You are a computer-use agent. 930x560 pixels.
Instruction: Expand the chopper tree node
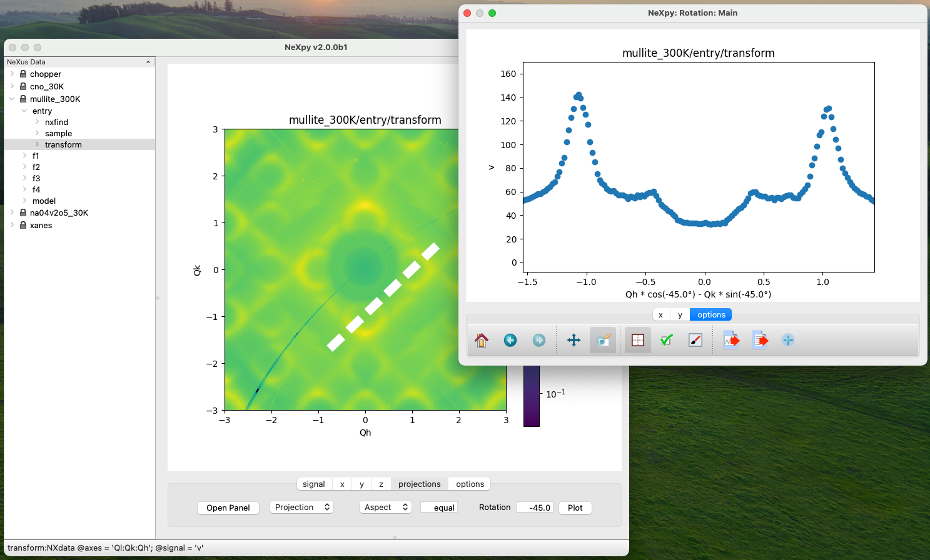point(12,74)
